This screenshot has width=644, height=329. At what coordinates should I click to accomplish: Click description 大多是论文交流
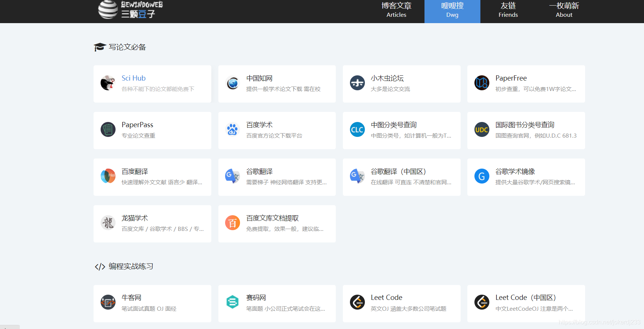pyautogui.click(x=390, y=89)
